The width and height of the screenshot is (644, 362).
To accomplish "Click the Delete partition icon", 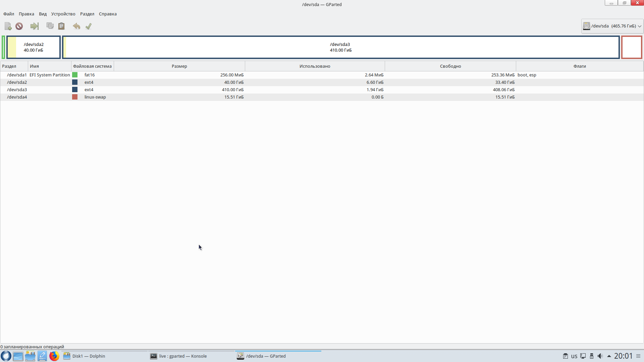I will point(19,26).
